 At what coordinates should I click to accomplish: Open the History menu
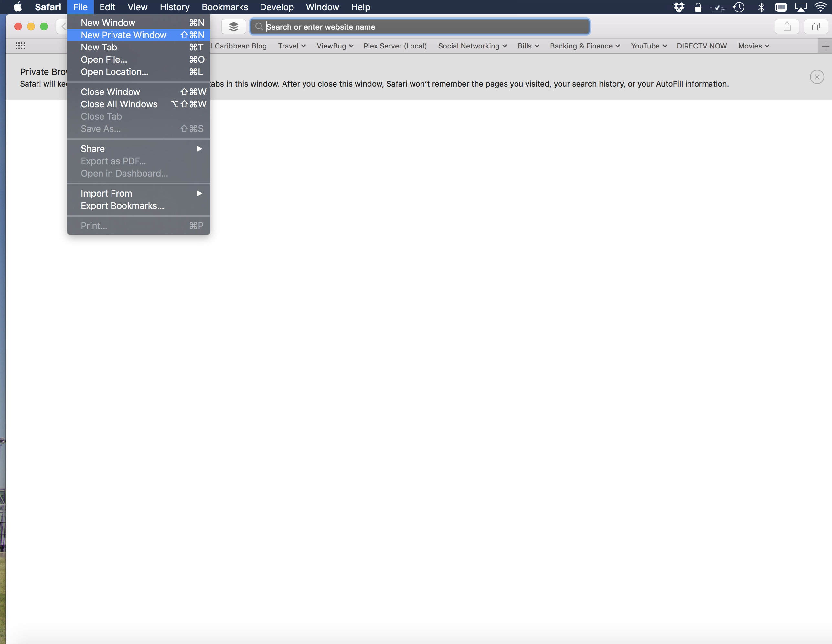[175, 7]
